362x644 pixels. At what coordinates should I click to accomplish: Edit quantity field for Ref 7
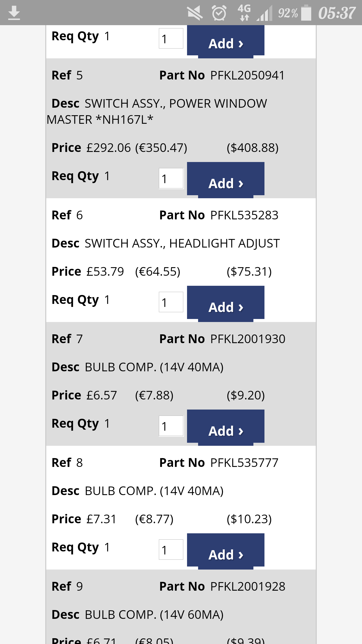click(171, 426)
